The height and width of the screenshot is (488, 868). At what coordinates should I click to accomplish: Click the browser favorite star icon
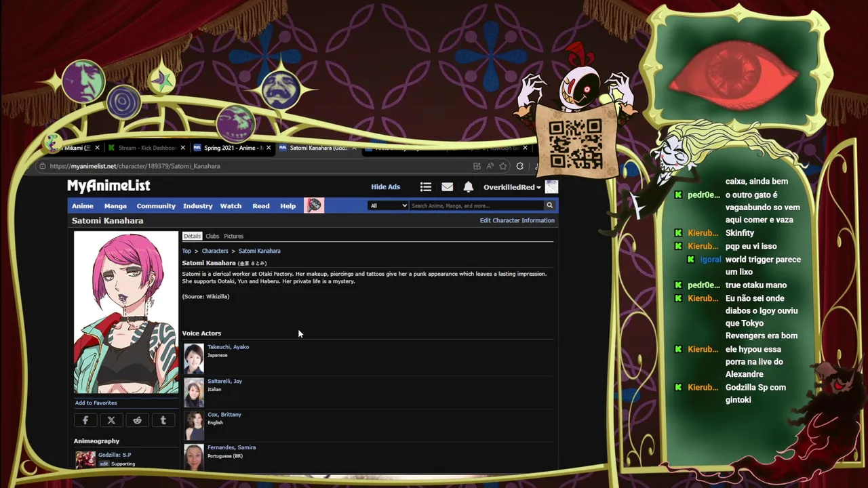click(x=502, y=166)
